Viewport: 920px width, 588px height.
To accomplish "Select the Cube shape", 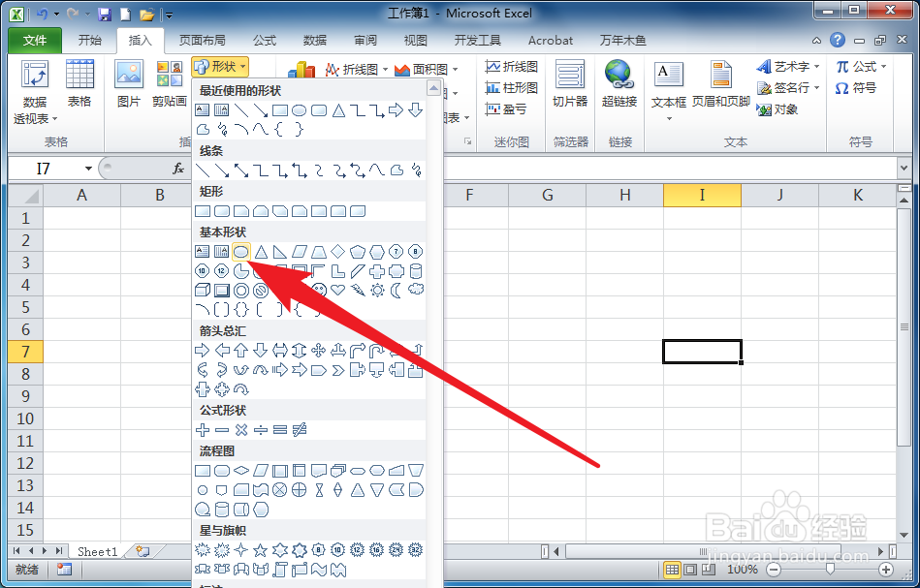I will (x=203, y=290).
